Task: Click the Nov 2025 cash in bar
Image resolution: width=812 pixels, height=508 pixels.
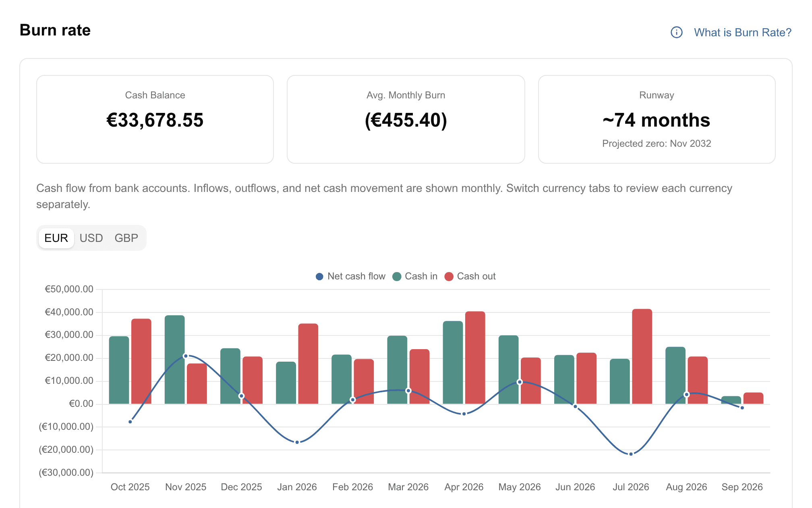Action: pos(175,360)
